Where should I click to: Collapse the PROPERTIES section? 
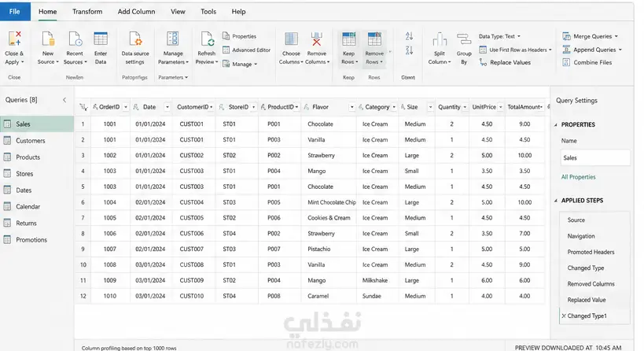(x=556, y=124)
